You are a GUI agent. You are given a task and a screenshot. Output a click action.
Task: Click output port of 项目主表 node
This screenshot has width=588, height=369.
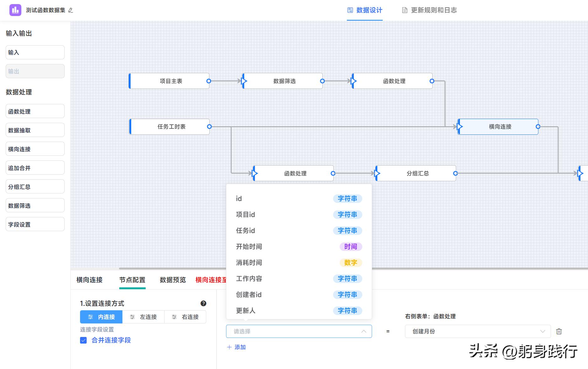point(209,81)
